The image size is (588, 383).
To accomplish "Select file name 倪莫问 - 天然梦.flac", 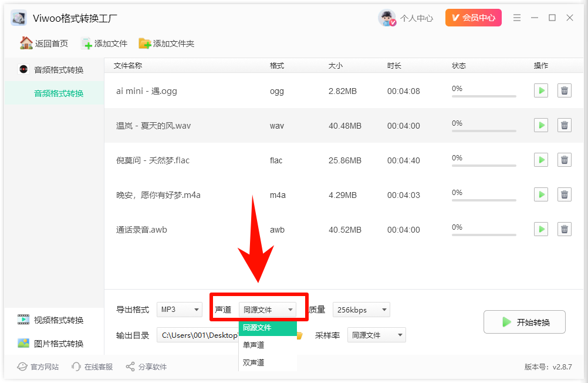I will [153, 160].
